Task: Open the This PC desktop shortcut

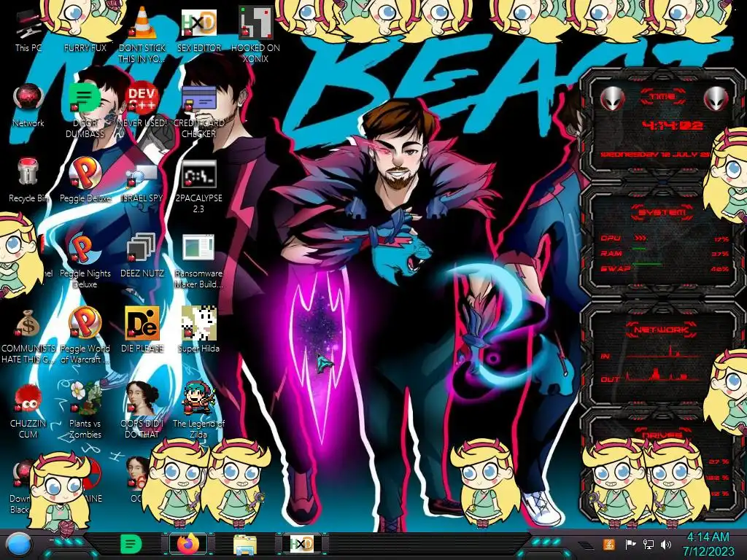Action: (x=28, y=31)
